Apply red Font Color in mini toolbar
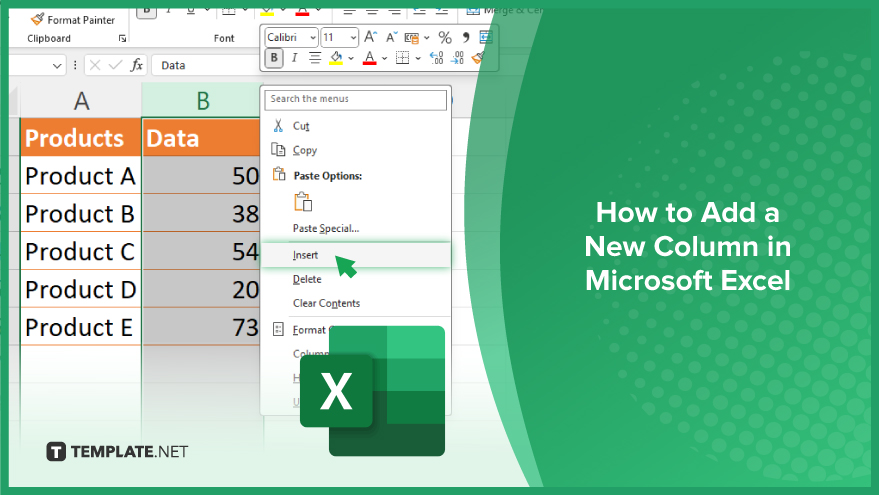Viewport: 879px width, 495px height. click(369, 58)
